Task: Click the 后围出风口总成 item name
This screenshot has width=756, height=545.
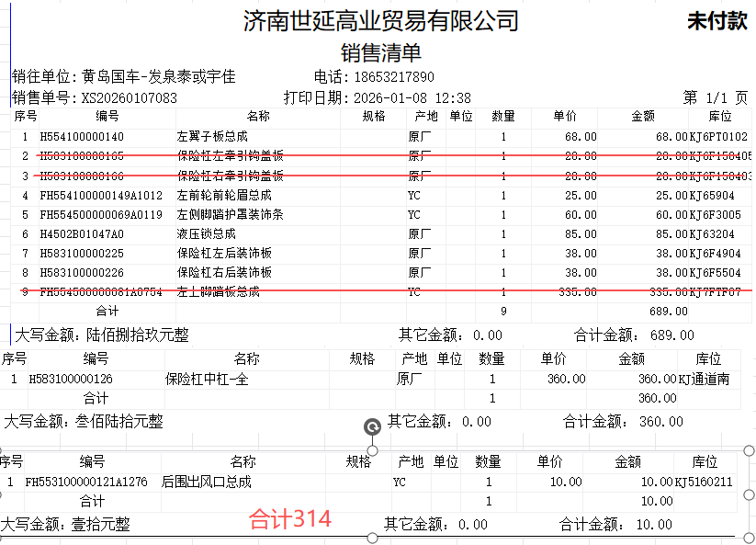Action: [206, 482]
